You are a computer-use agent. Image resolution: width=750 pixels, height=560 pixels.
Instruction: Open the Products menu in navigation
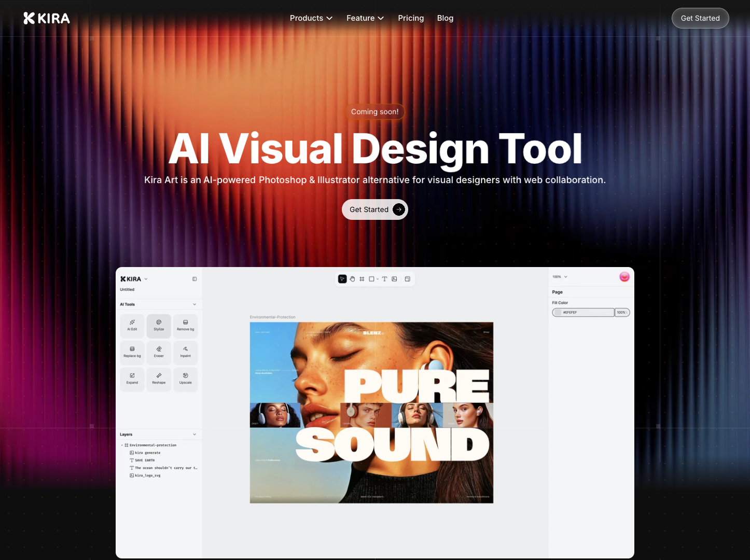[311, 18]
